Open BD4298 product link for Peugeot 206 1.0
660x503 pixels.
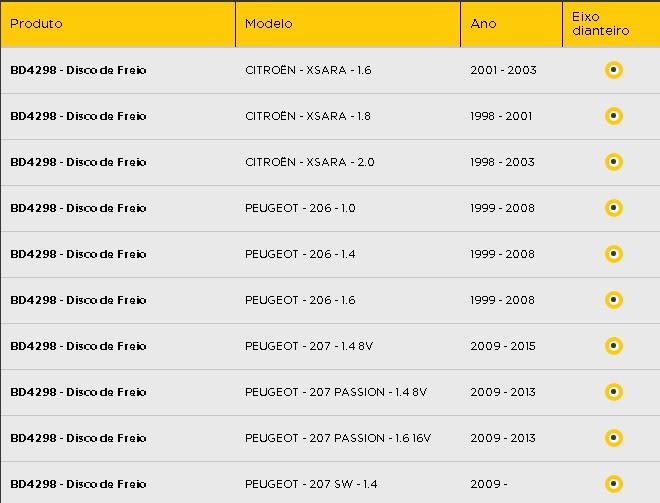point(78,208)
